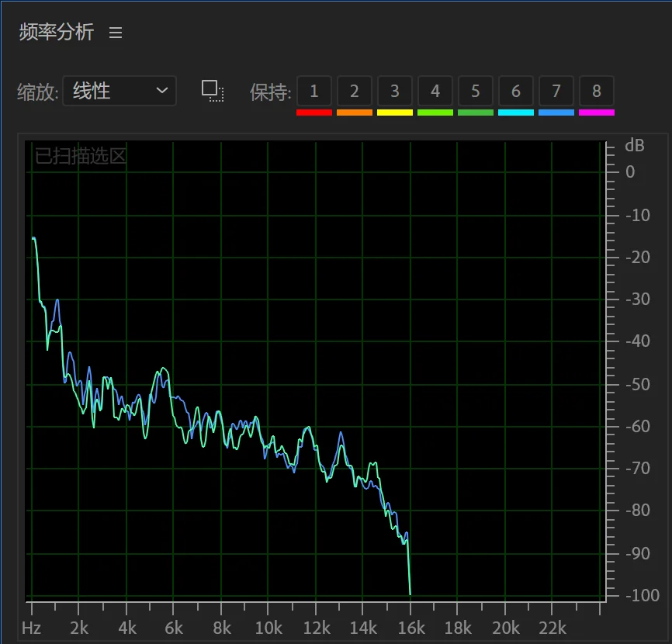Viewport: 672px width, 644px height.
Task: Click the -30 label on dB scale
Action: coord(638,299)
